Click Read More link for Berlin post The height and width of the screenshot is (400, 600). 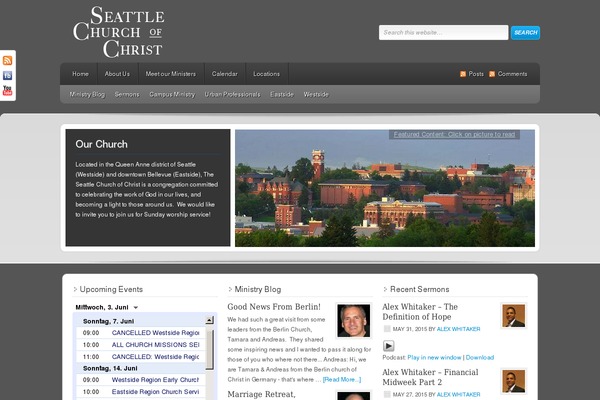point(342,379)
